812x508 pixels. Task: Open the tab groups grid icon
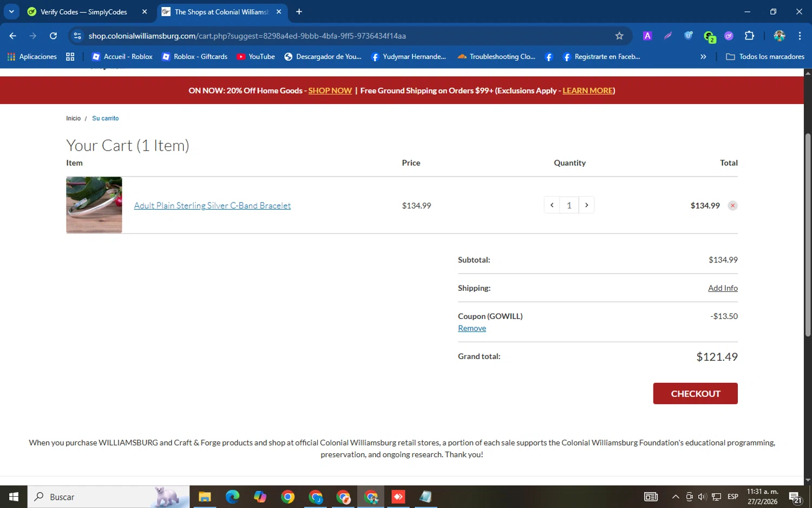(x=70, y=56)
